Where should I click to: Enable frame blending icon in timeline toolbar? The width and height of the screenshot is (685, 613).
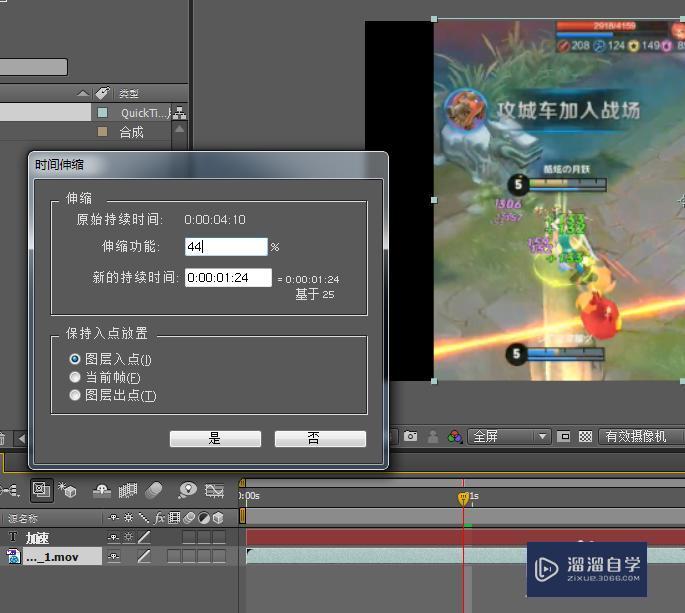(128, 491)
